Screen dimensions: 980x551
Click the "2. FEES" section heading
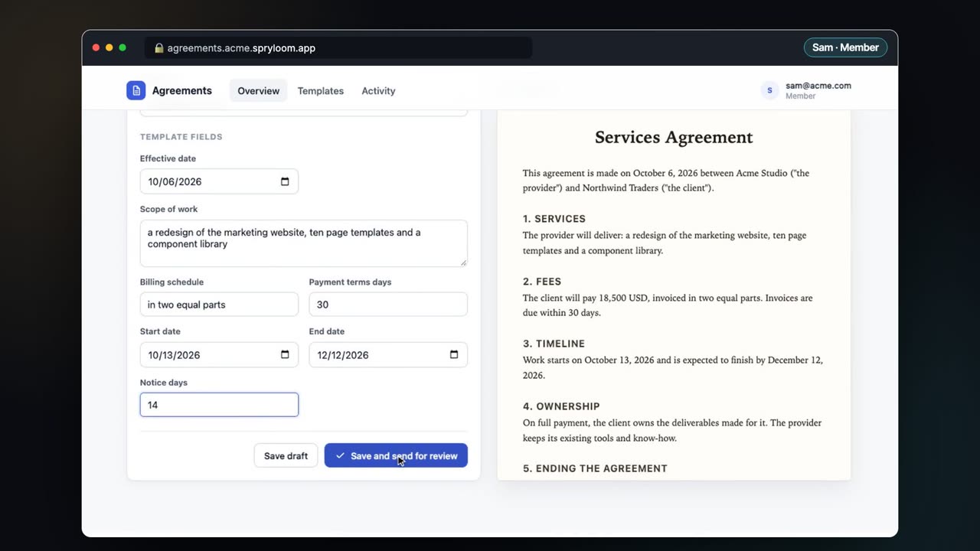542,282
